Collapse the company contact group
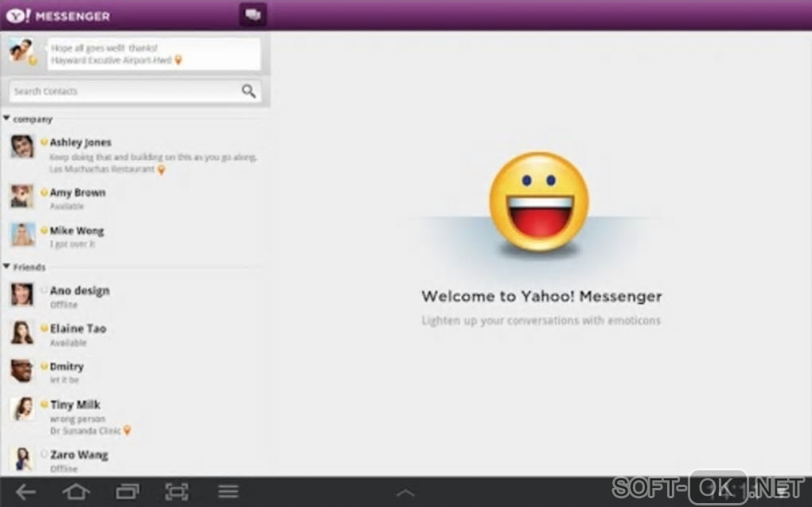The width and height of the screenshot is (812, 507). tap(6, 119)
